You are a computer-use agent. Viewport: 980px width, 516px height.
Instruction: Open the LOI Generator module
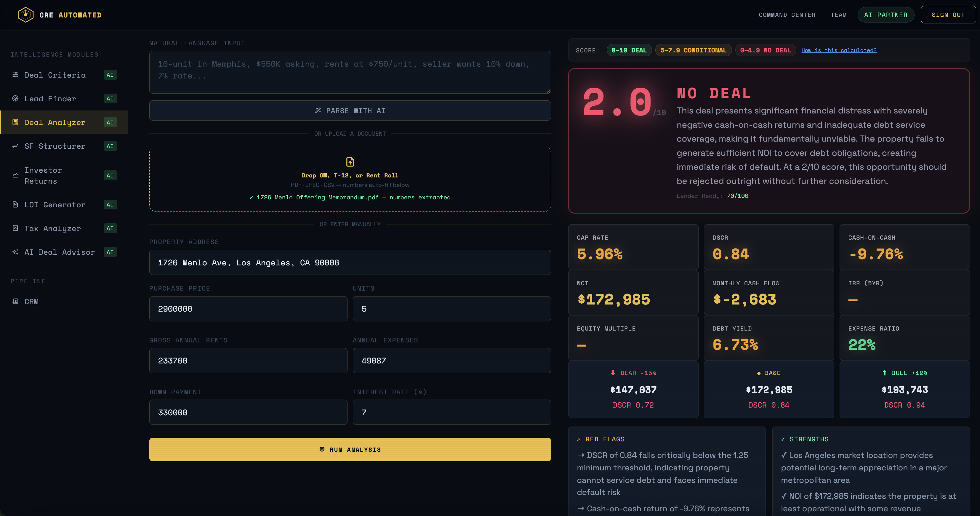click(64, 205)
